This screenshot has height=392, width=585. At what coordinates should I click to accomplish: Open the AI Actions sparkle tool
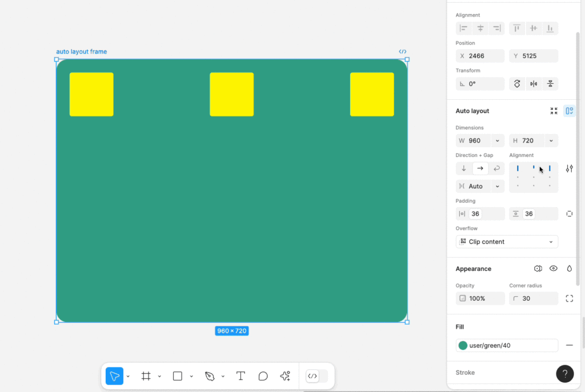pos(285,376)
